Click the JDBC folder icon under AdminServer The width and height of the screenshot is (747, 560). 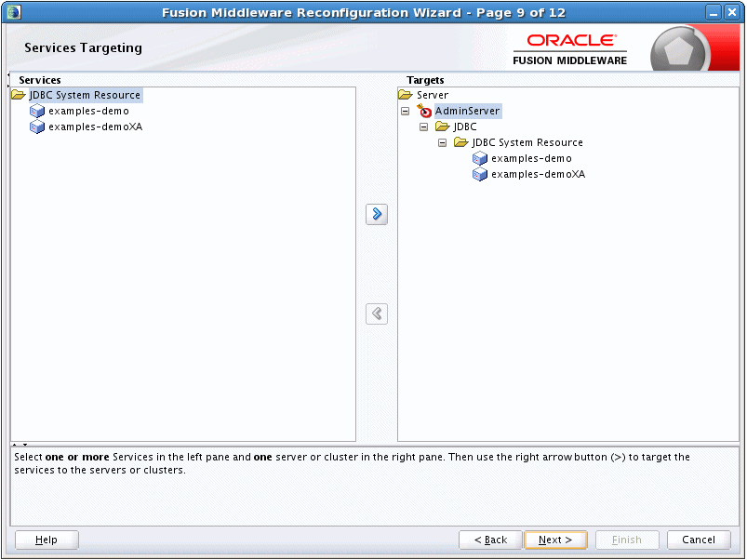[443, 127]
